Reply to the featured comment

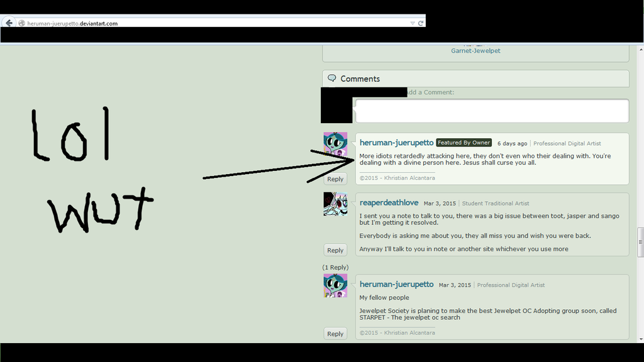pos(335,179)
